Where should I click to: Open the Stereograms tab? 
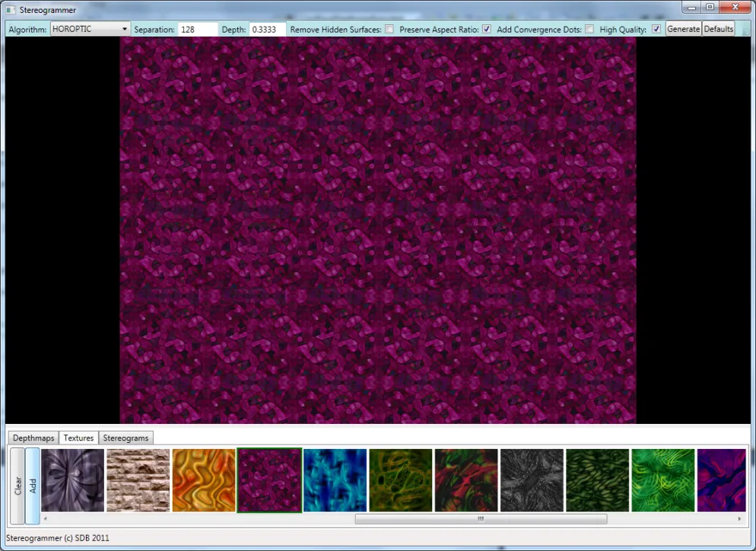(125, 438)
